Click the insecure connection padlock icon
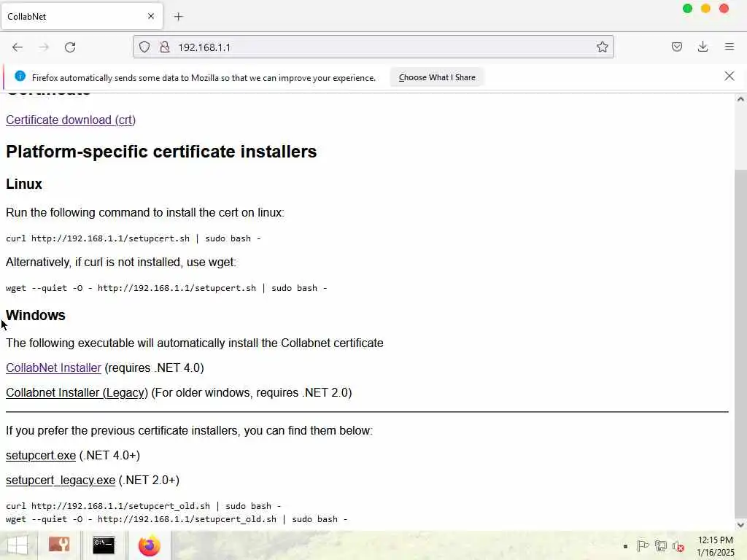This screenshot has width=747, height=560. pyautogui.click(x=165, y=47)
